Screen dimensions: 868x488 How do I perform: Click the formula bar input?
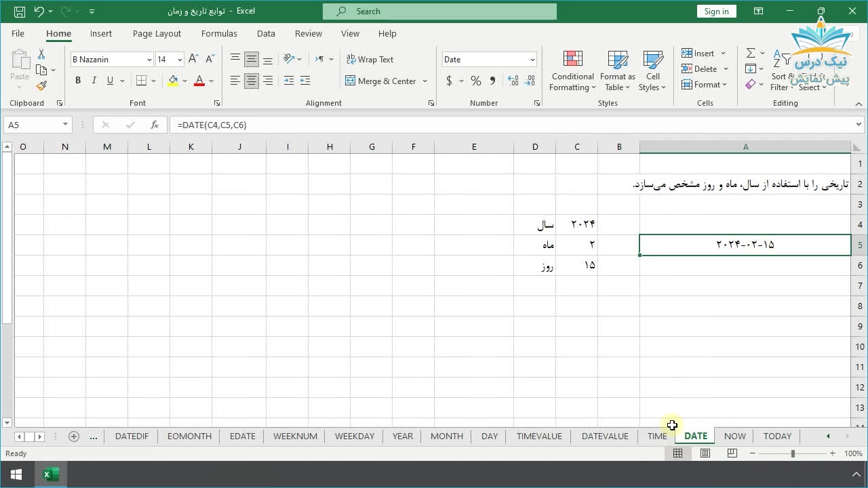click(x=512, y=125)
